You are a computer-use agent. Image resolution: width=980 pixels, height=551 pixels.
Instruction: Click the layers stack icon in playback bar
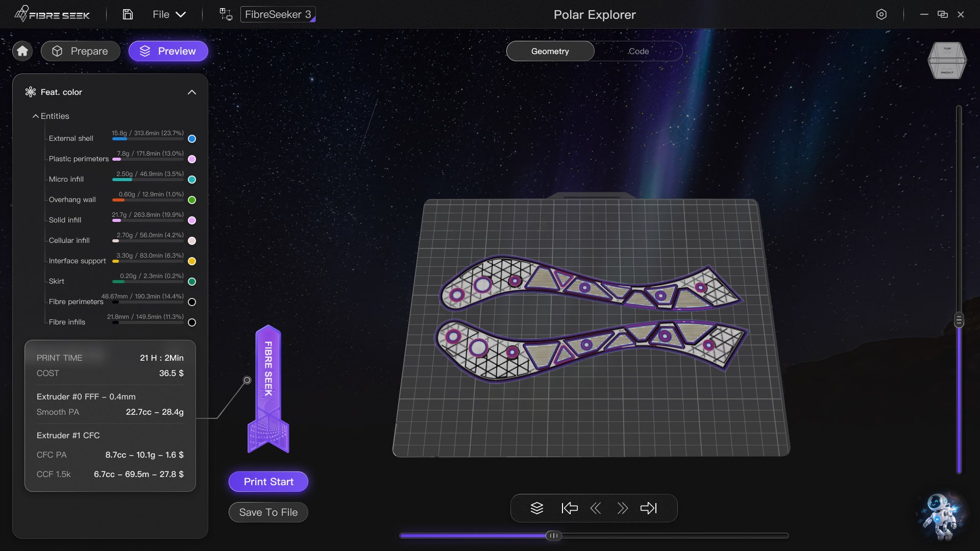(536, 508)
